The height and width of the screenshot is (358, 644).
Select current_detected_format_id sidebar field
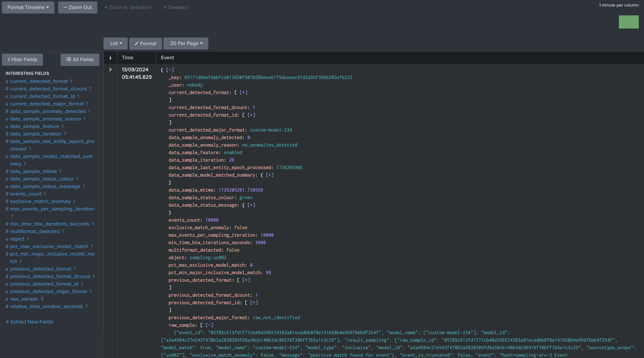pyautogui.click(x=42, y=96)
